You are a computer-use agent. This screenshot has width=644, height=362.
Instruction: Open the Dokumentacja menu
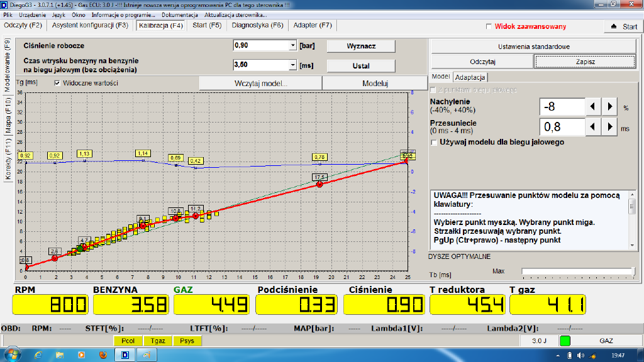pyautogui.click(x=180, y=15)
